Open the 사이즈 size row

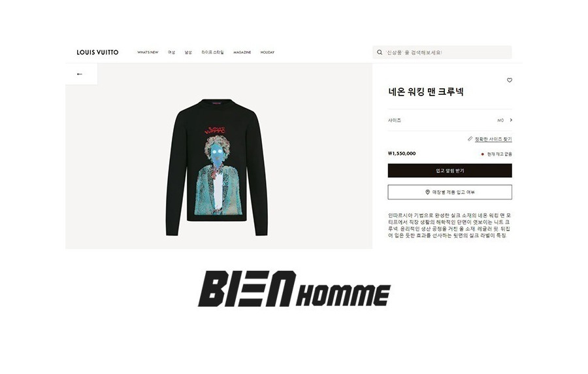click(x=449, y=120)
